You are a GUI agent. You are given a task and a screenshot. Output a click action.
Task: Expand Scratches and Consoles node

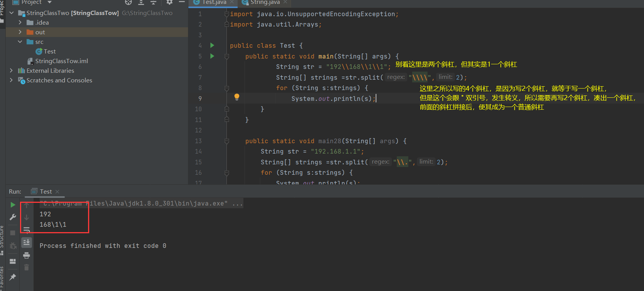pyautogui.click(x=11, y=80)
